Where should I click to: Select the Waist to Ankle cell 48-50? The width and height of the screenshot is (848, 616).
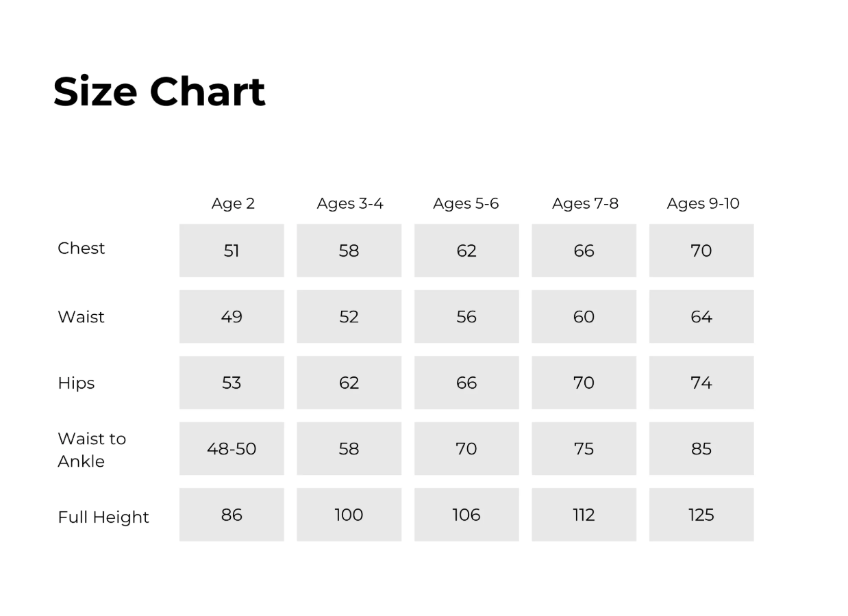tap(232, 448)
